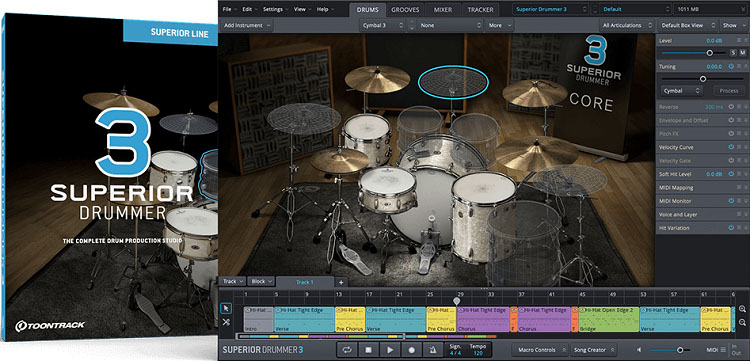Zoom out the song track timeline
This screenshot has width=750, height=361.
tap(742, 322)
